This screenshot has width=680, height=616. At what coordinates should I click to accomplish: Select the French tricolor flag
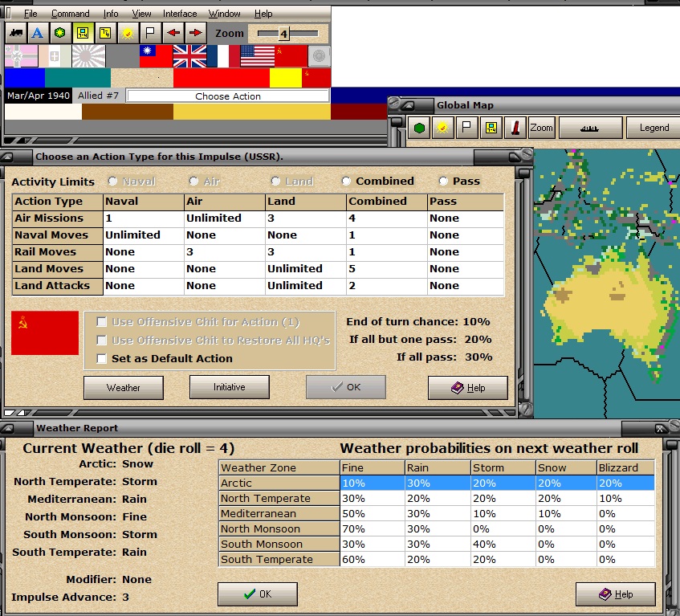pyautogui.click(x=223, y=56)
